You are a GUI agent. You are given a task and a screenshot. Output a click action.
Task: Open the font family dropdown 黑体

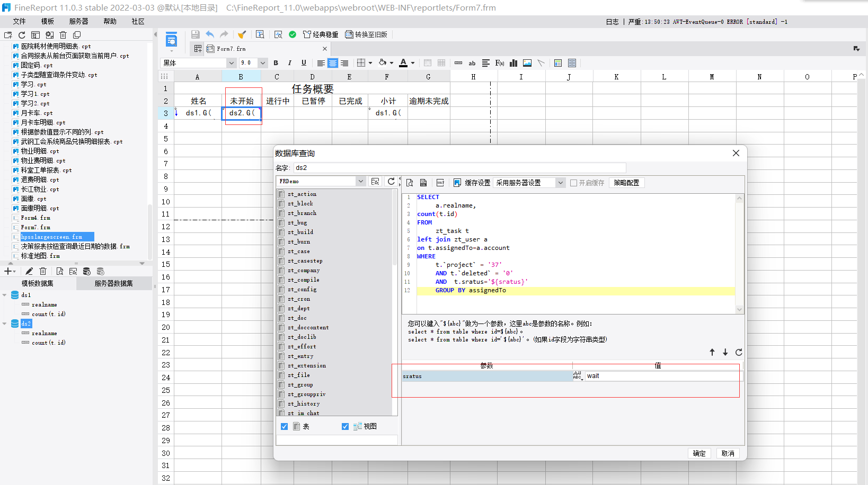click(231, 63)
